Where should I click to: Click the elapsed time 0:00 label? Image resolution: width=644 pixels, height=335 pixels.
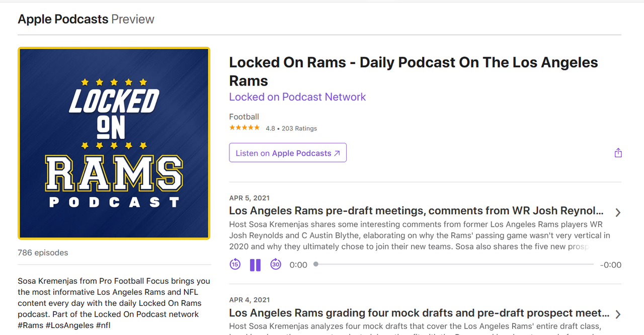click(x=298, y=265)
